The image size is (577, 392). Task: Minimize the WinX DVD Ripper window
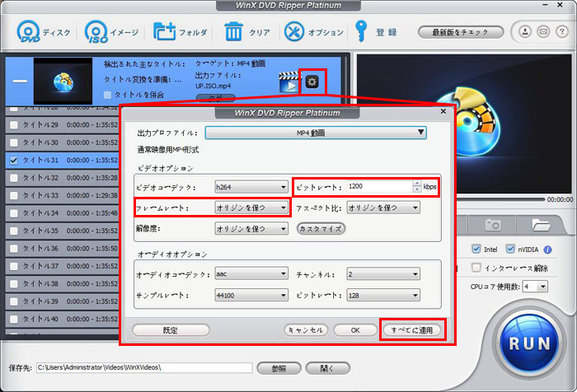click(x=546, y=5)
